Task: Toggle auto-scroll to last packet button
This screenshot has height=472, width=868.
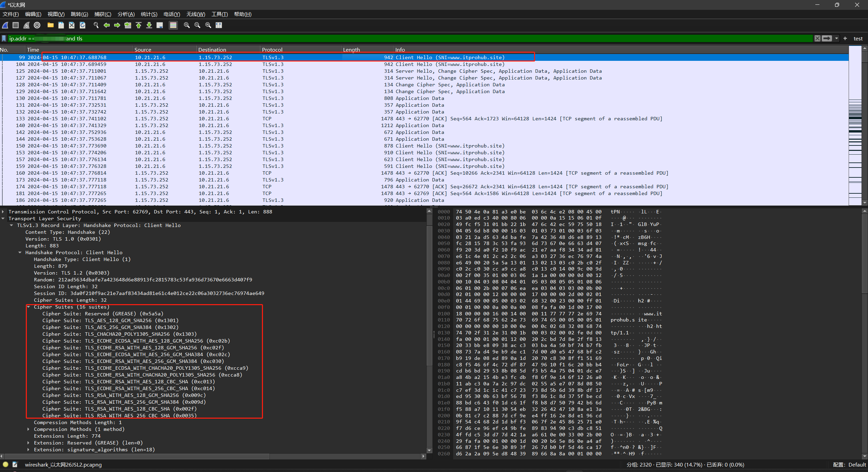Action: pyautogui.click(x=160, y=25)
